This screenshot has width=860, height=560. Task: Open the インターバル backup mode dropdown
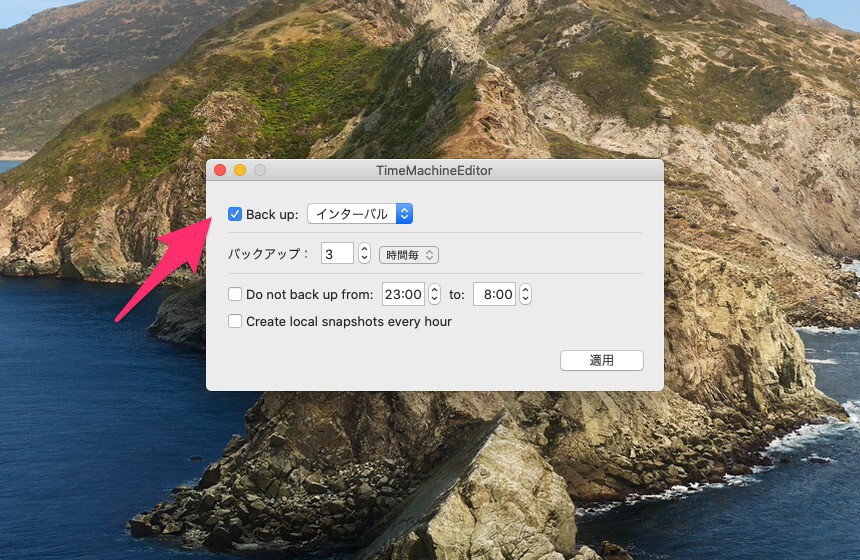(360, 214)
